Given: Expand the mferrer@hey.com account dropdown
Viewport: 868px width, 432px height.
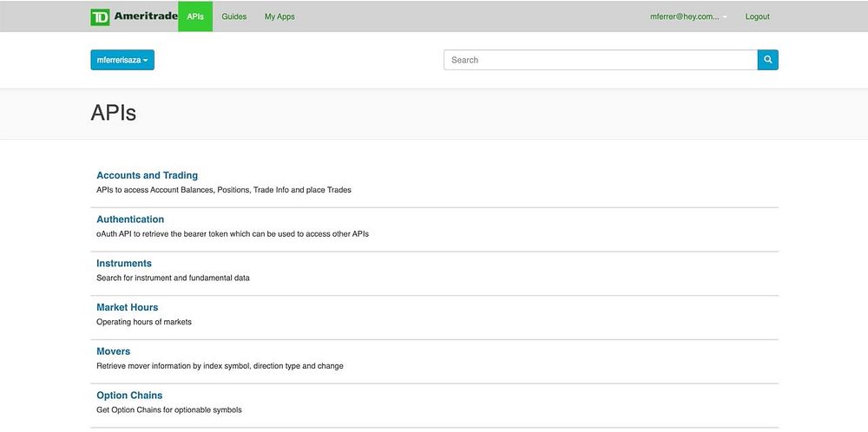Looking at the screenshot, I should [x=688, y=16].
